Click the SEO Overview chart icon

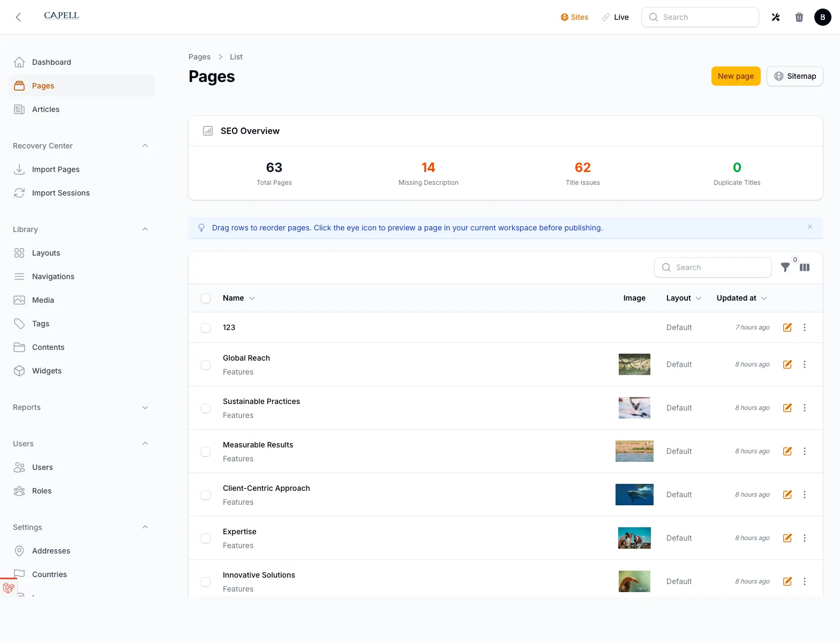pos(208,131)
